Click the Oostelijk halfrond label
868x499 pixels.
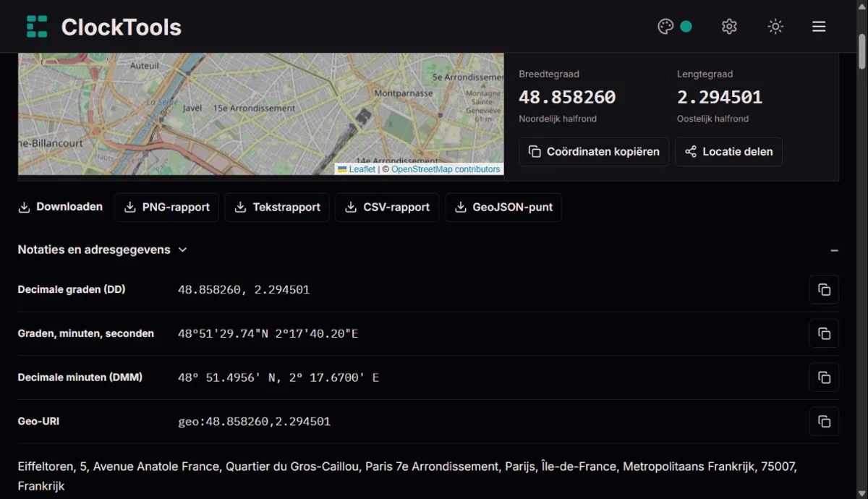pos(712,119)
